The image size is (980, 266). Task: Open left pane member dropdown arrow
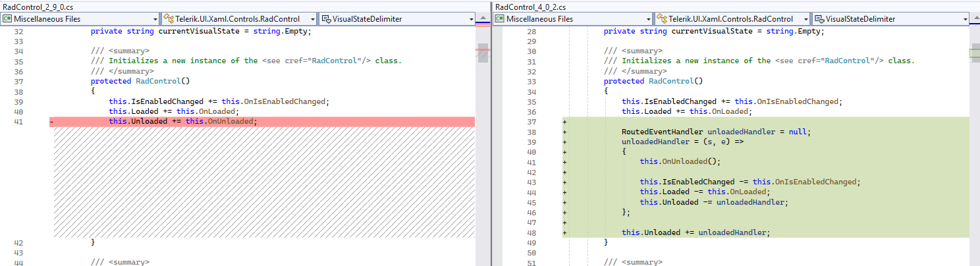(472, 19)
